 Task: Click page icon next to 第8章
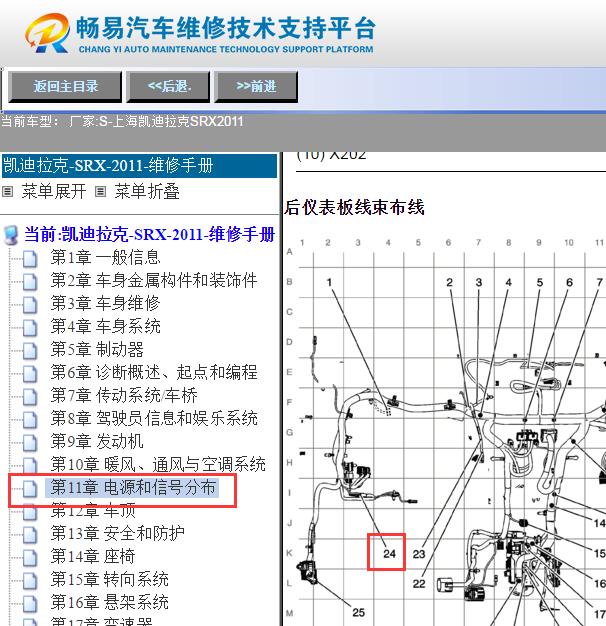[30, 420]
